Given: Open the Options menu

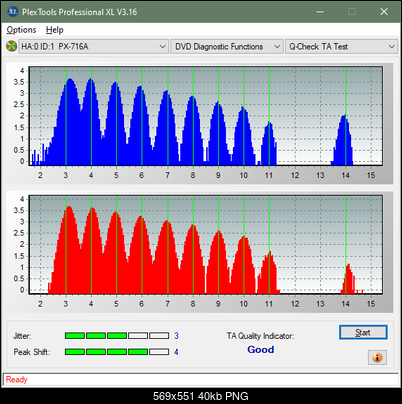Looking at the screenshot, I should [21, 30].
